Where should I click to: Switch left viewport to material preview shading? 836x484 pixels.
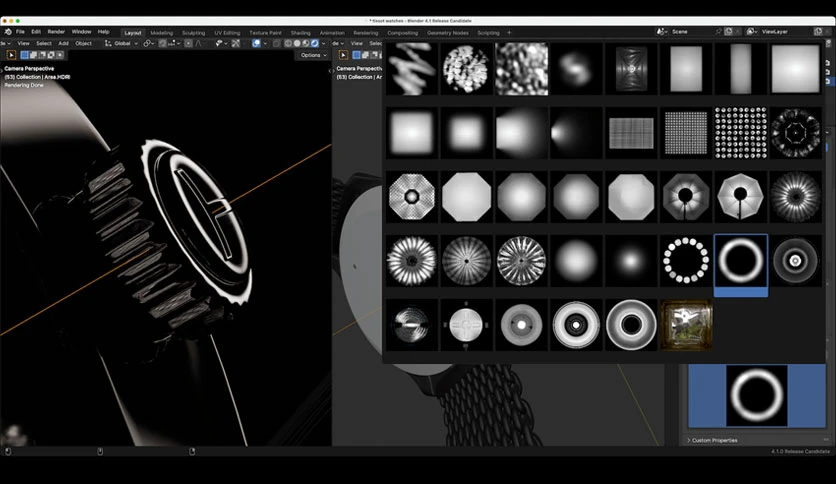click(x=306, y=43)
